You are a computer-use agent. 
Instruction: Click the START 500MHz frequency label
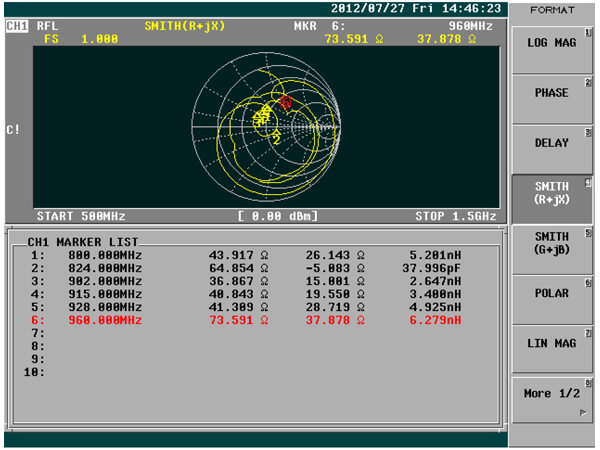click(81, 216)
